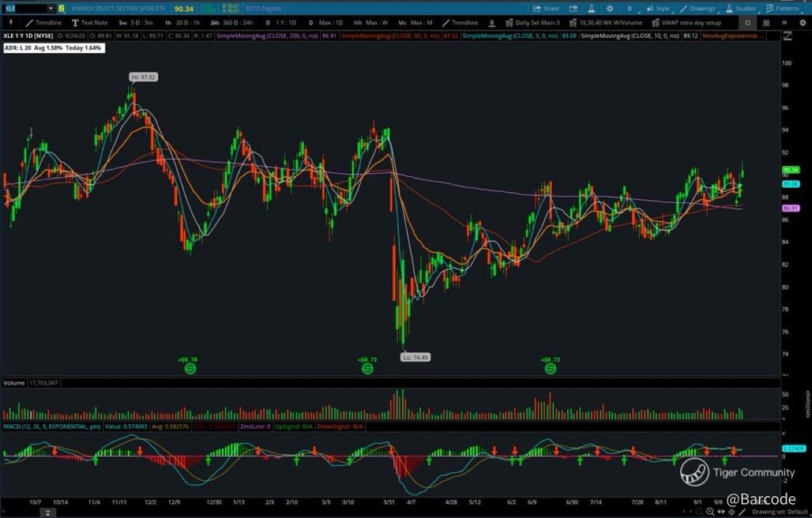Click the MACD Avg: 0.582576 readout
The height and width of the screenshot is (518, 812).
(x=170, y=427)
